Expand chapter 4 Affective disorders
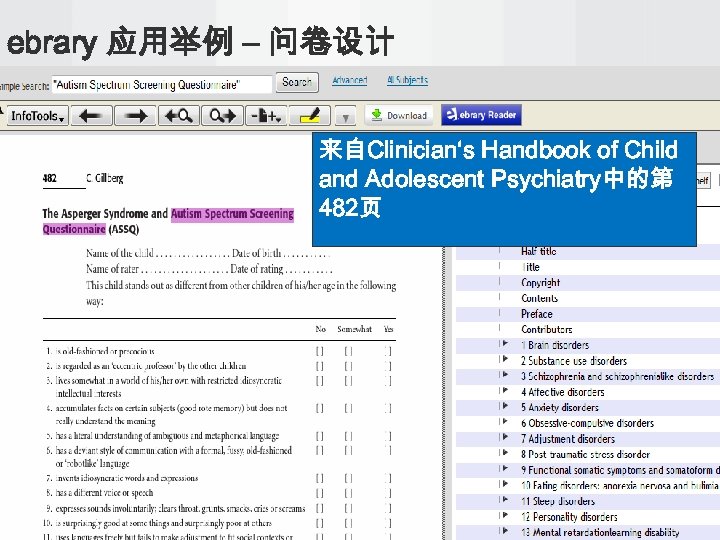Image resolution: width=720 pixels, height=540 pixels. (505, 390)
